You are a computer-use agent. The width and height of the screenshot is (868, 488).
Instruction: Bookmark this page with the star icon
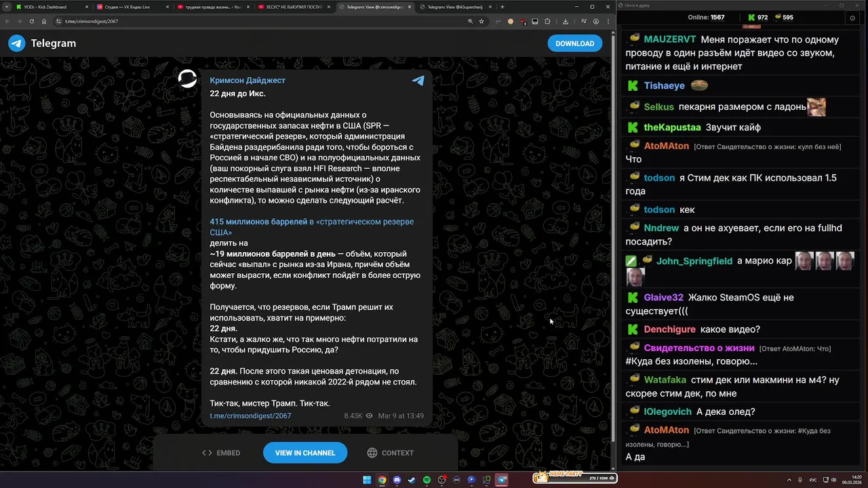coord(481,21)
